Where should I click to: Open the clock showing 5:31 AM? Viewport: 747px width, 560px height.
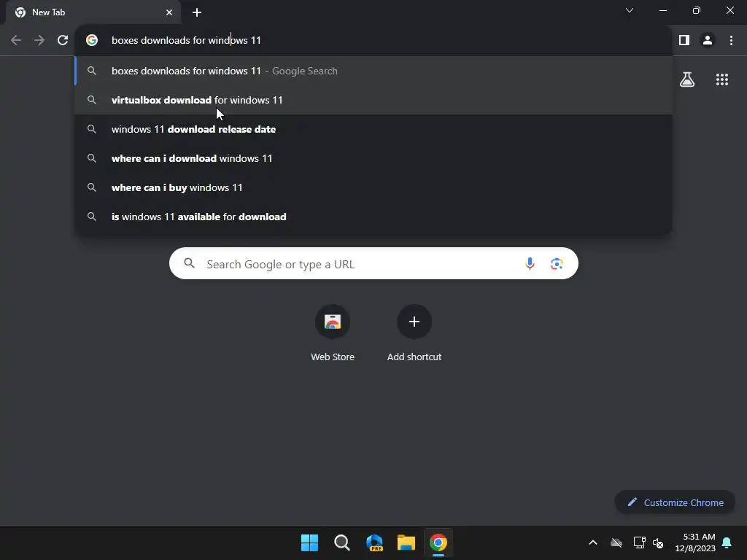click(x=695, y=542)
